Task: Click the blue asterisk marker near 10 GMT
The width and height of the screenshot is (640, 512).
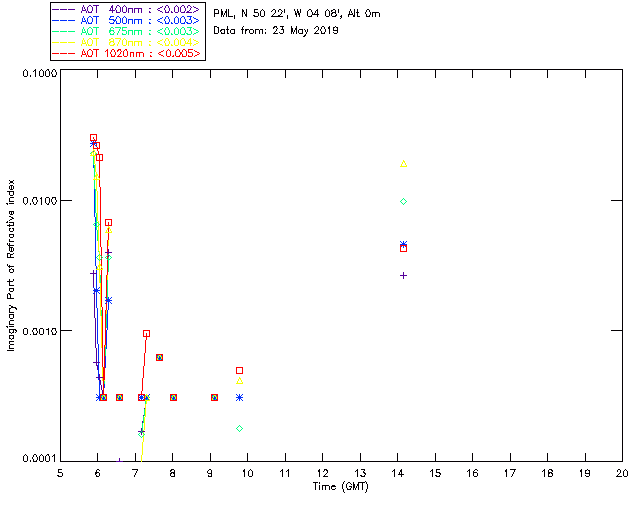Action: point(240,398)
